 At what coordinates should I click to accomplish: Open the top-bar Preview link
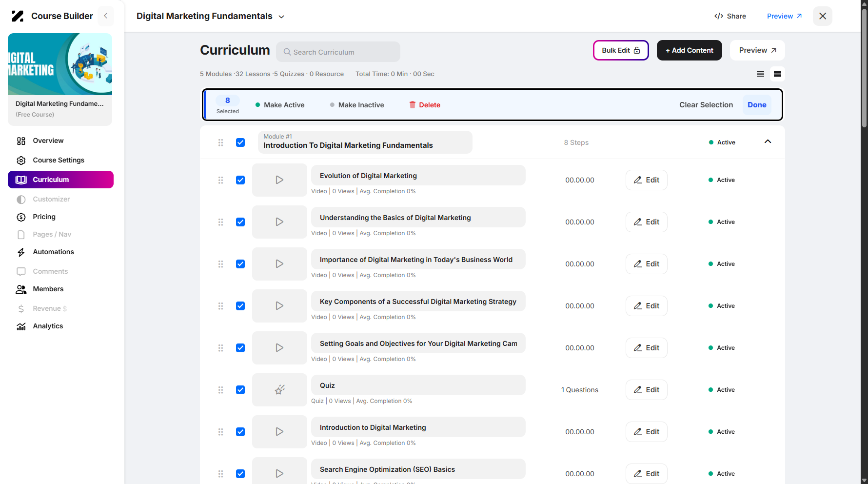pyautogui.click(x=784, y=16)
